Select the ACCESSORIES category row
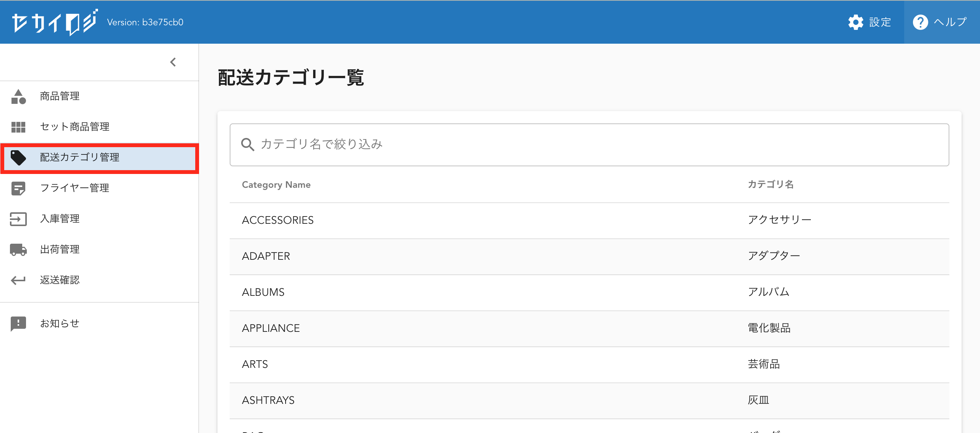Screen dimensions: 980x433 [x=589, y=220]
